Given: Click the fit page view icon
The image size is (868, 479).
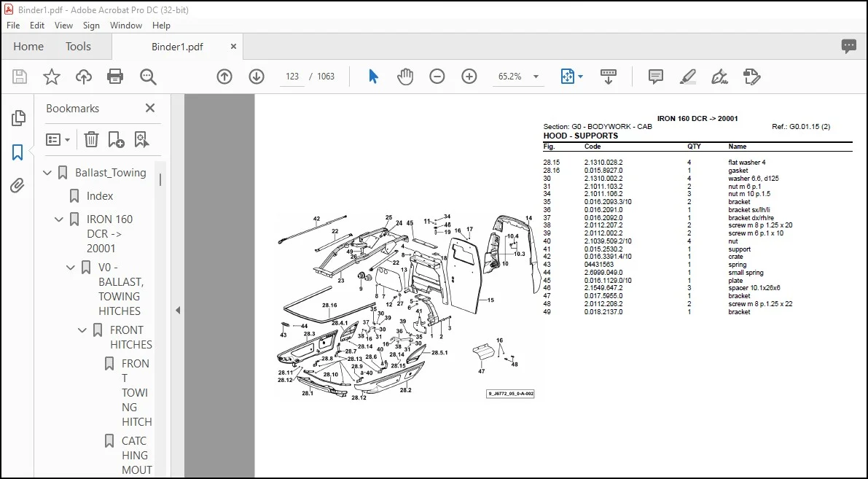Looking at the screenshot, I should pos(568,77).
